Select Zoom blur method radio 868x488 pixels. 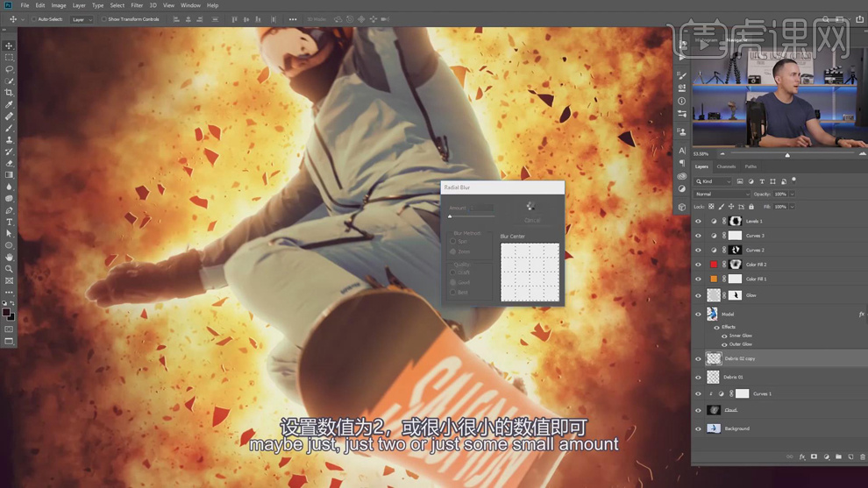point(452,251)
